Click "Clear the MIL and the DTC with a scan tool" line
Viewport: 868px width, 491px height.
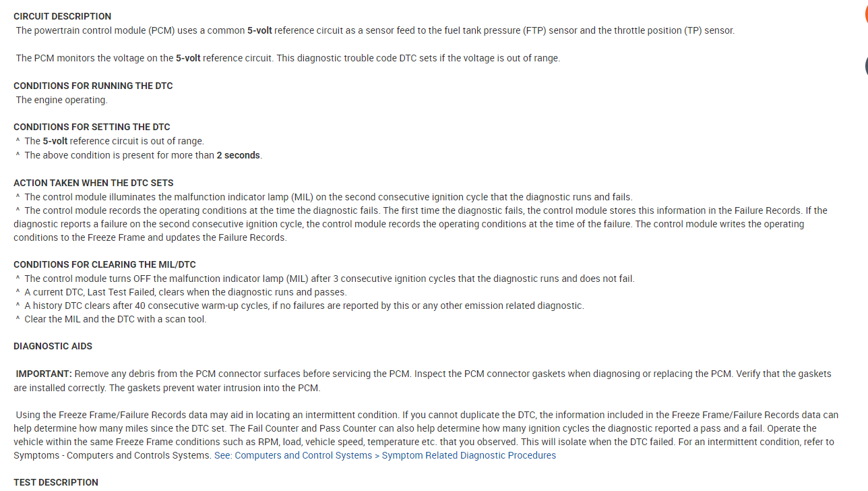tap(115, 319)
